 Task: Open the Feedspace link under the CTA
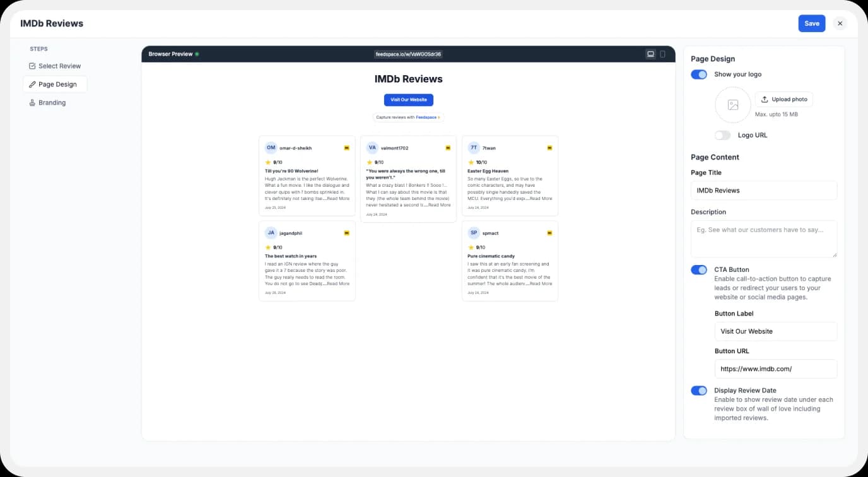point(427,117)
